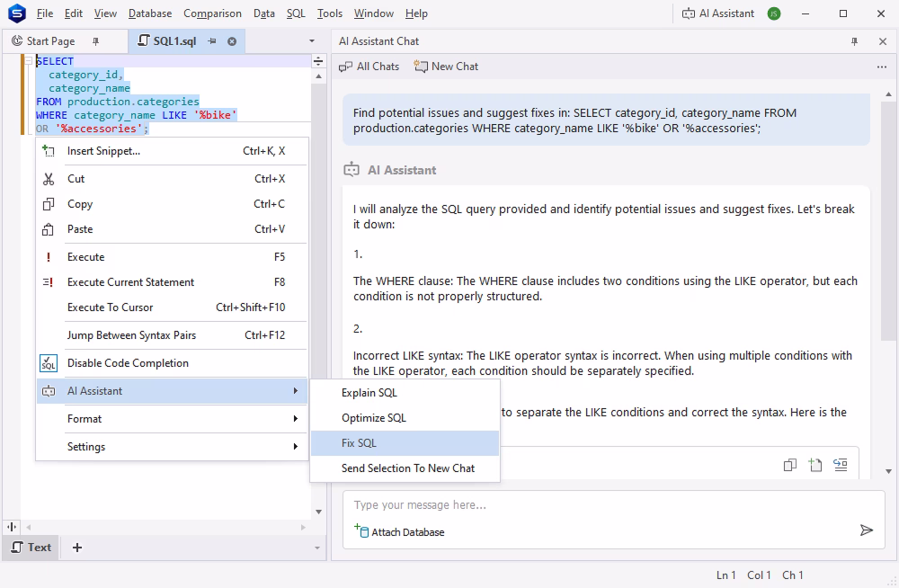Screen dimensions: 899x588
Task: Select Fix SQL option
Action: pos(405,443)
